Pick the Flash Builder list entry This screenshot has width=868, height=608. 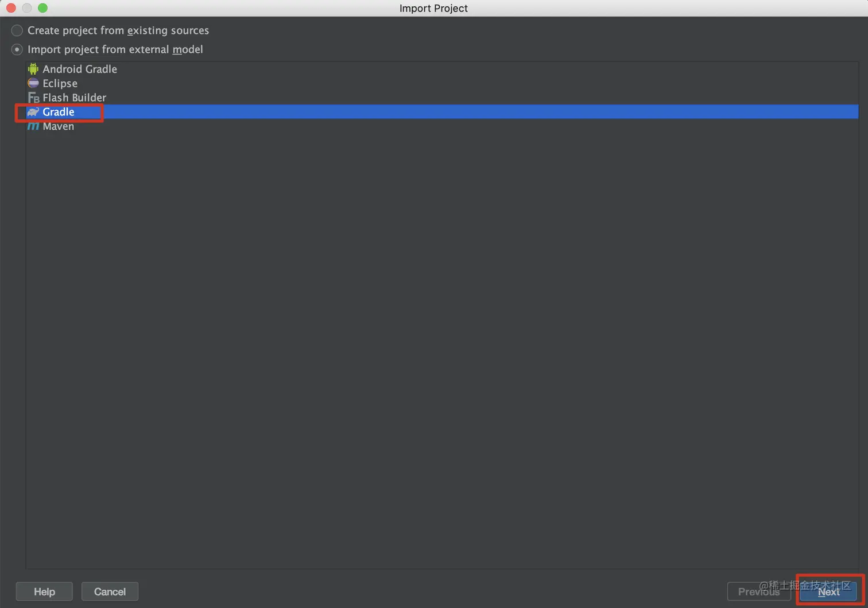[442, 98]
